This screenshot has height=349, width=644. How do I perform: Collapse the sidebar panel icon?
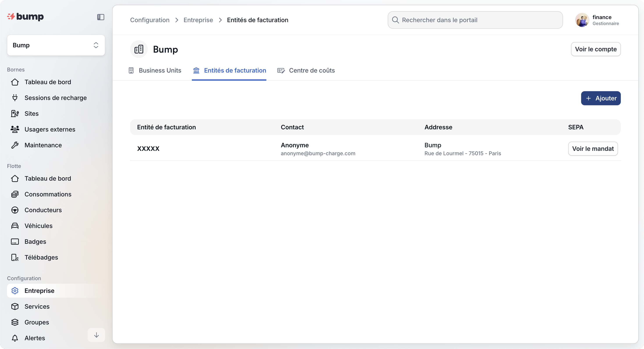(x=101, y=17)
